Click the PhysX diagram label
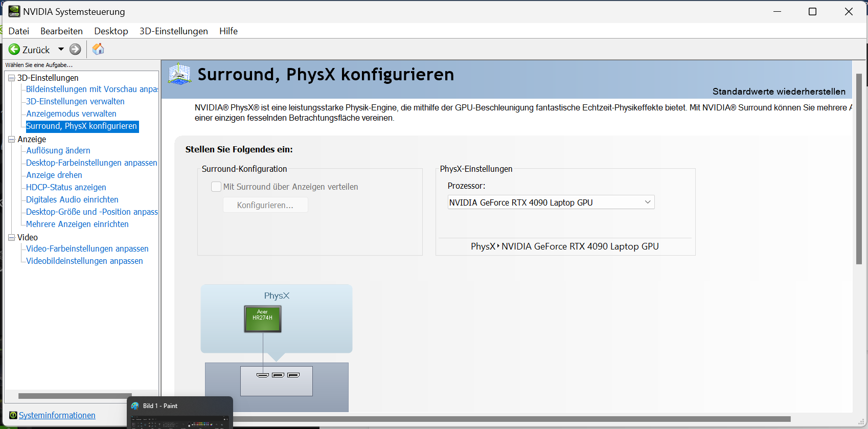The height and width of the screenshot is (429, 868). click(277, 296)
